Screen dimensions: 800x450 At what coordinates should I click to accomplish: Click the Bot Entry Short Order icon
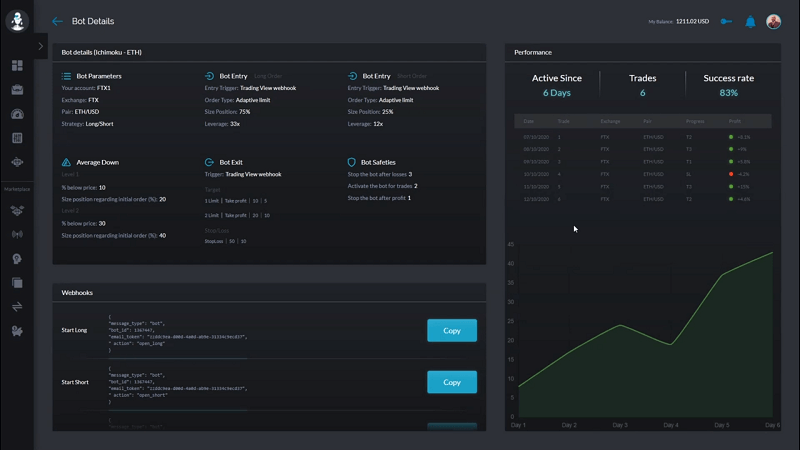352,76
